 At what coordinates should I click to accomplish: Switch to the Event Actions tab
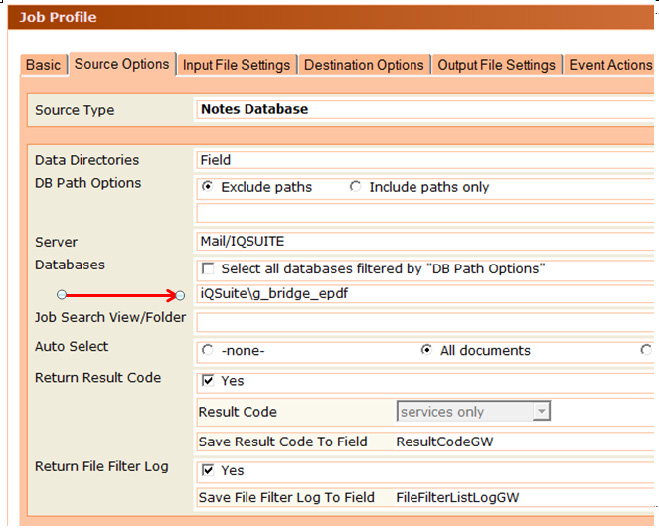[610, 65]
